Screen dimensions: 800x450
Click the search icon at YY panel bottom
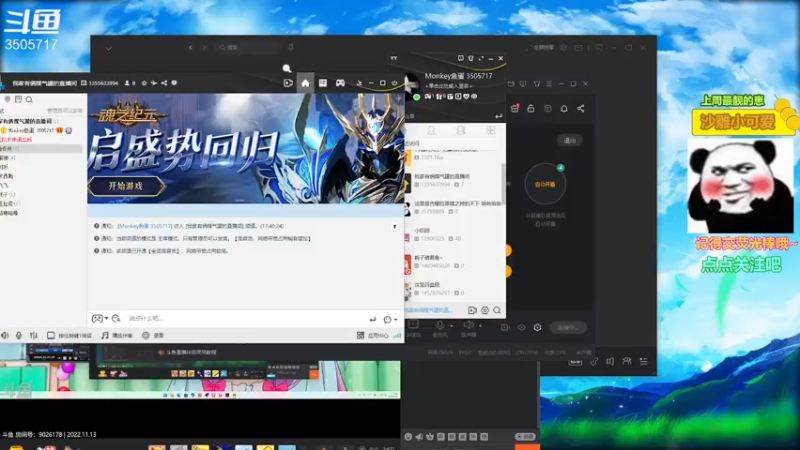click(497, 310)
